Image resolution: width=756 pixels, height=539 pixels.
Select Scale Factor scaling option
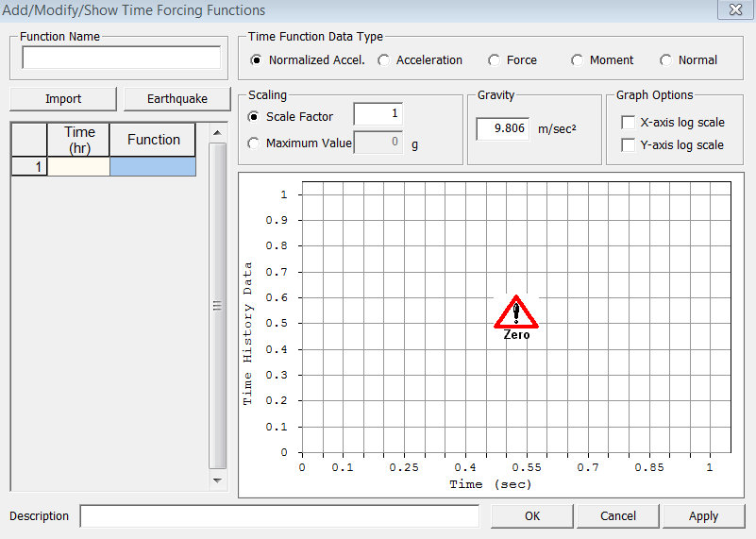(254, 117)
